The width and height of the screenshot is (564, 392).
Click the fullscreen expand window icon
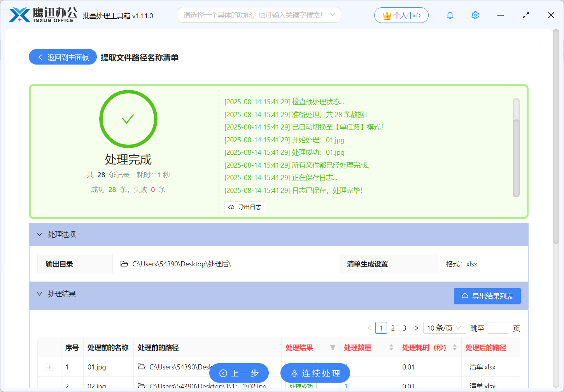(526, 15)
